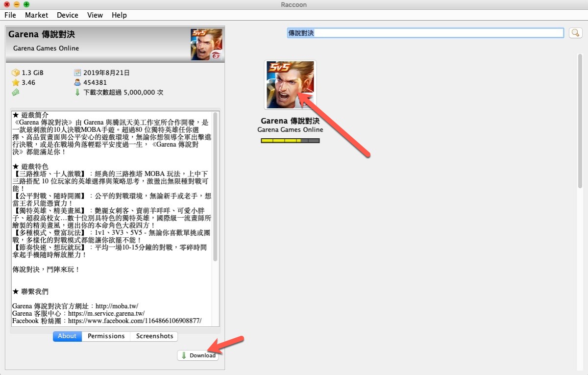Click the 2019年8月21日 date value
Image resolution: width=588 pixels, height=375 pixels.
coord(107,73)
